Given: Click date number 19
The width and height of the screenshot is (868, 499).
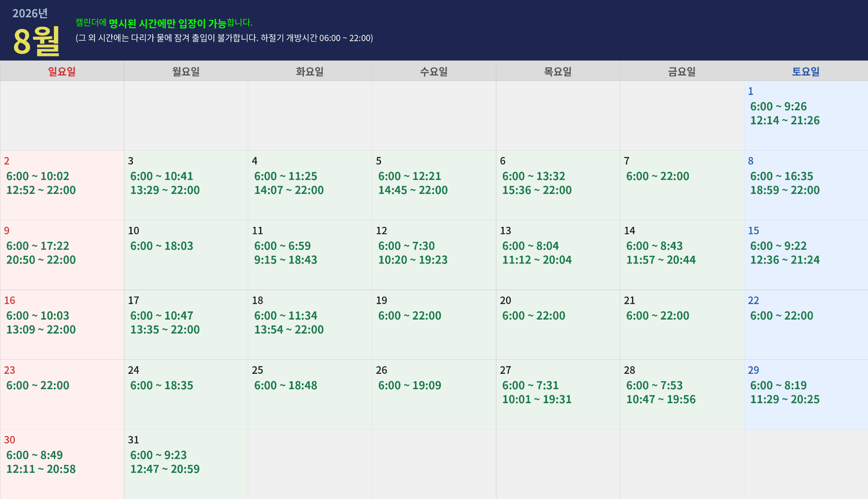Looking at the screenshot, I should pyautogui.click(x=382, y=301).
